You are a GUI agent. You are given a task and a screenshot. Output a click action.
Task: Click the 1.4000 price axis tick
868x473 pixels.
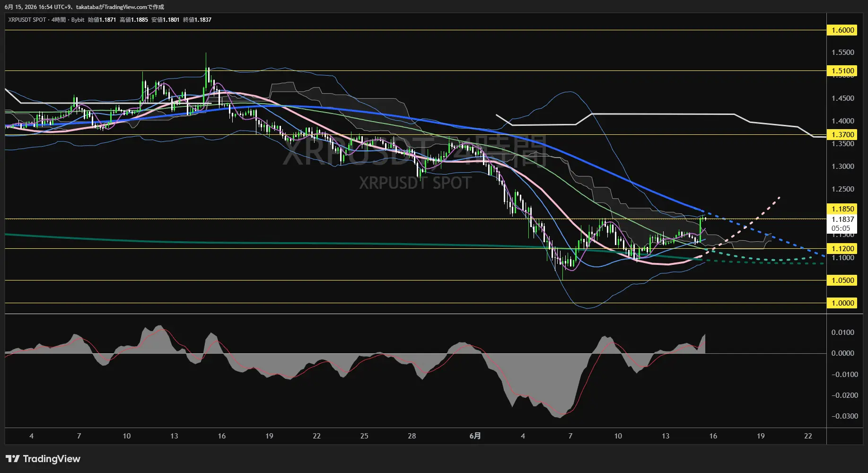pyautogui.click(x=843, y=121)
